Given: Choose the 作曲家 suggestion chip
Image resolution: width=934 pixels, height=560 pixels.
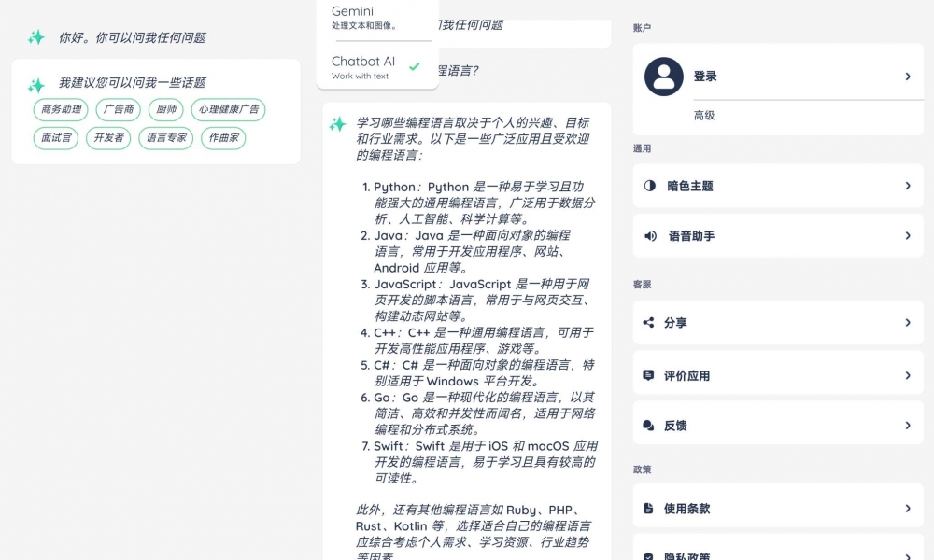Looking at the screenshot, I should (x=223, y=138).
